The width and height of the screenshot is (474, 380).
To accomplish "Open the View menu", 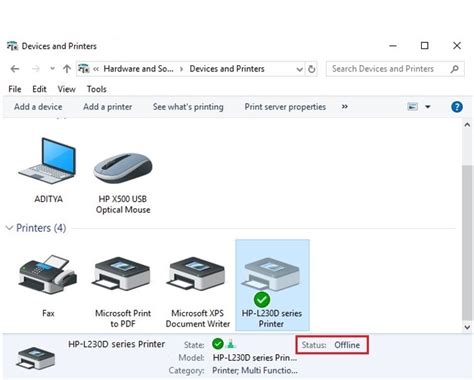I will [66, 89].
